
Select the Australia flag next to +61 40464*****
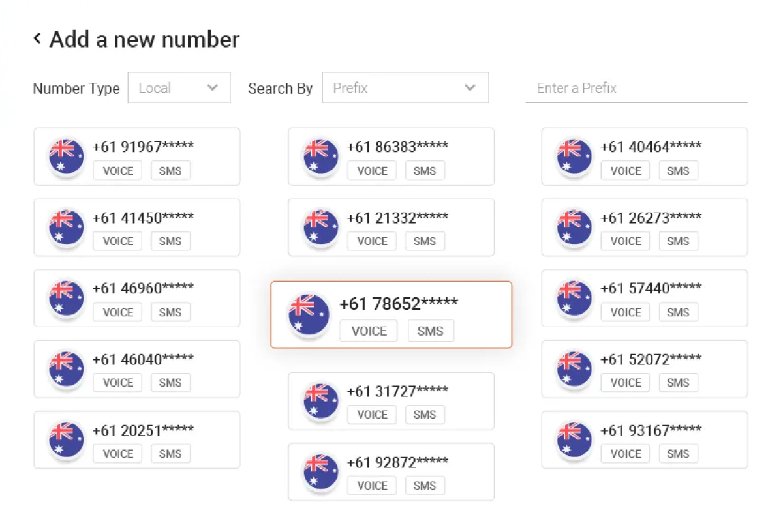tap(574, 157)
